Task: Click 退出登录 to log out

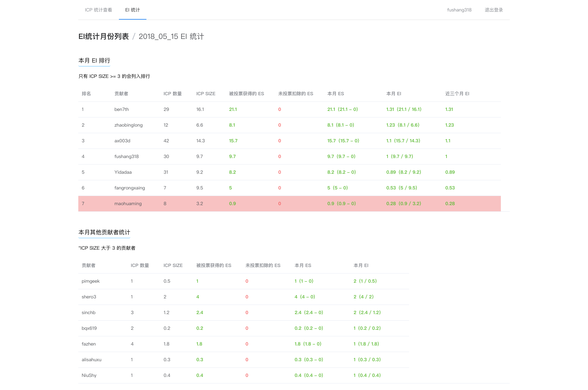Action: tap(494, 10)
